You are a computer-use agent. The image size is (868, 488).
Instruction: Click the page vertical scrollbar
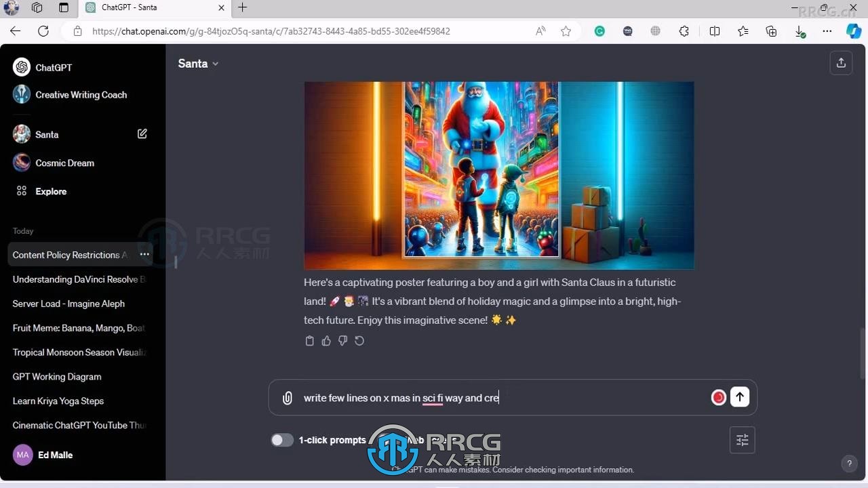coord(863,353)
